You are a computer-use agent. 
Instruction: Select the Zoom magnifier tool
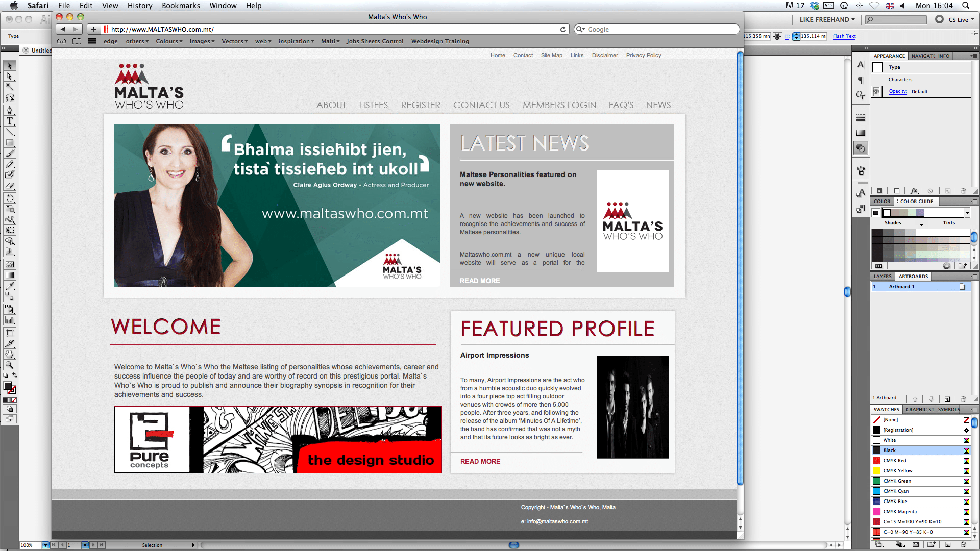10,365
